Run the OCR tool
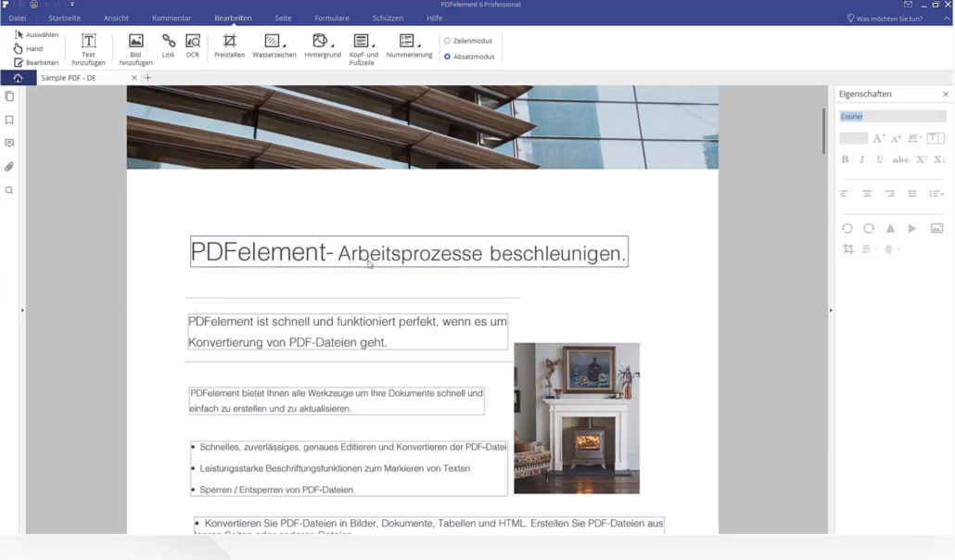 (x=193, y=45)
